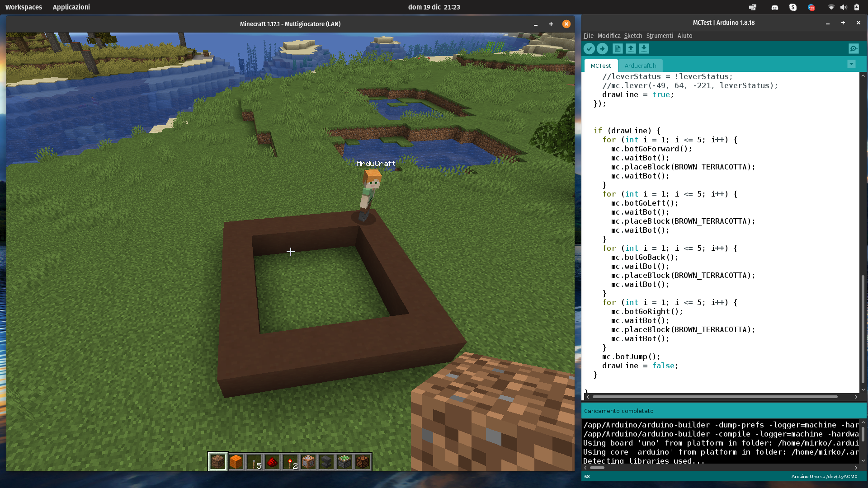
Task: Open the tab options dropdown arrow in Arduino
Action: click(x=851, y=64)
